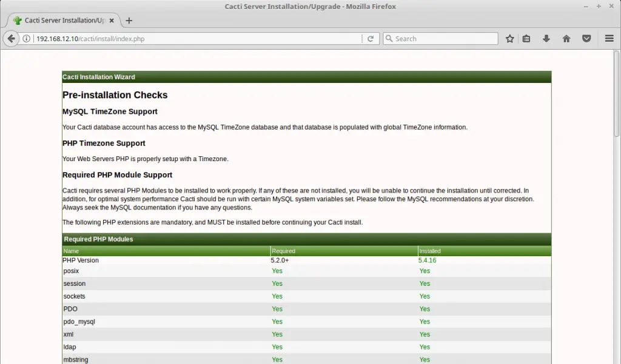Minimize the Firefox window

(586, 6)
